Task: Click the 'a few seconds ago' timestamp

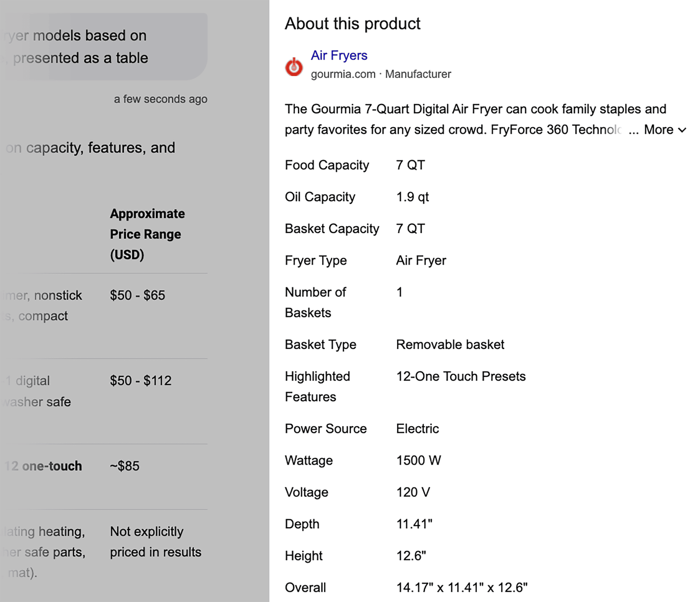Action: [161, 99]
